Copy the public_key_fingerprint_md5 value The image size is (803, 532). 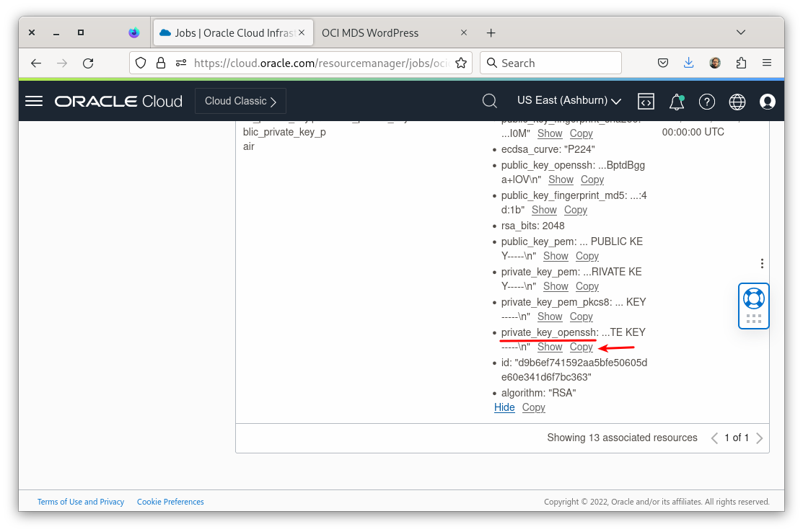pos(576,210)
